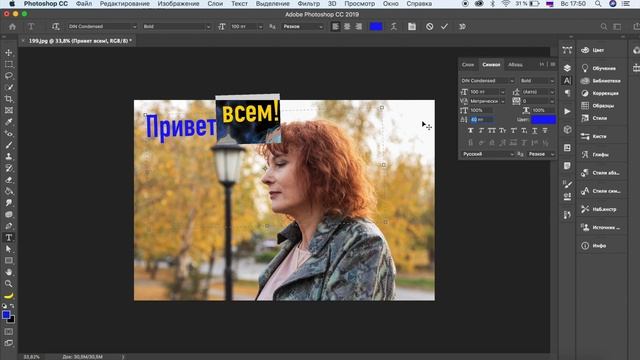Cancel current text edits with the circle-slash icon
Screen dimensions: 640x360
[x=429, y=27]
